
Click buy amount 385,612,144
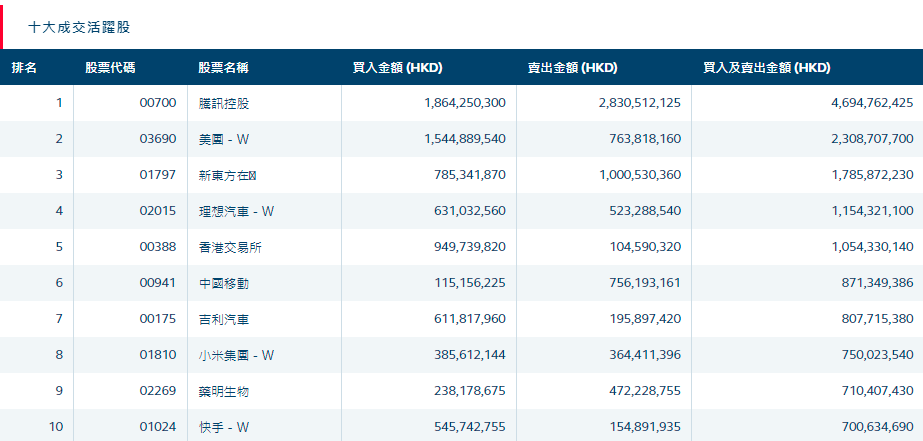[472, 355]
